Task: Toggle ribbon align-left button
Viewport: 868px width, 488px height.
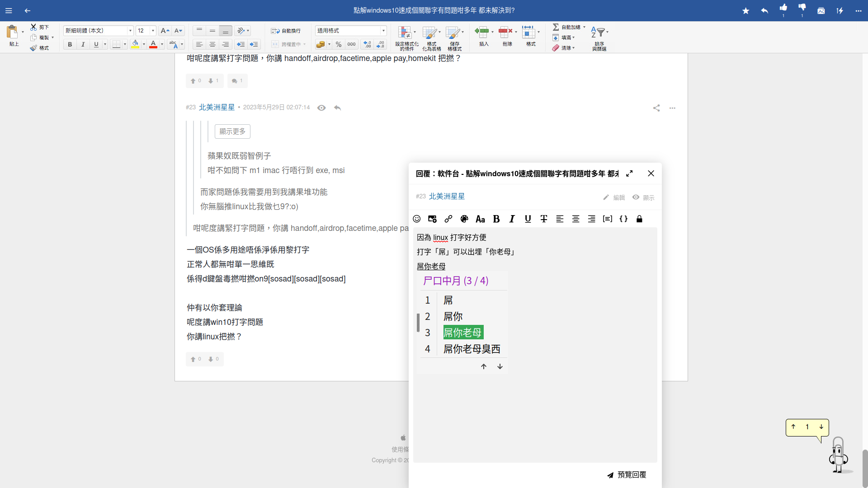Action: pos(199,44)
